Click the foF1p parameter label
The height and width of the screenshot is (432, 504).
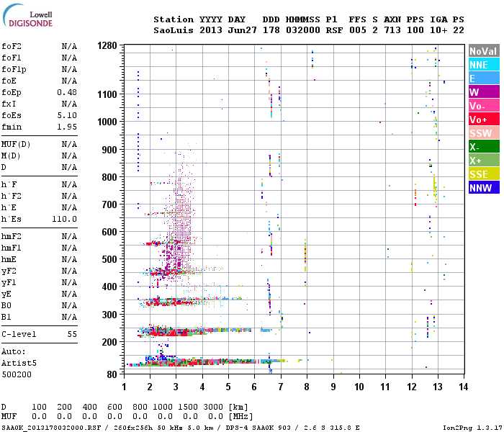pyautogui.click(x=14, y=69)
